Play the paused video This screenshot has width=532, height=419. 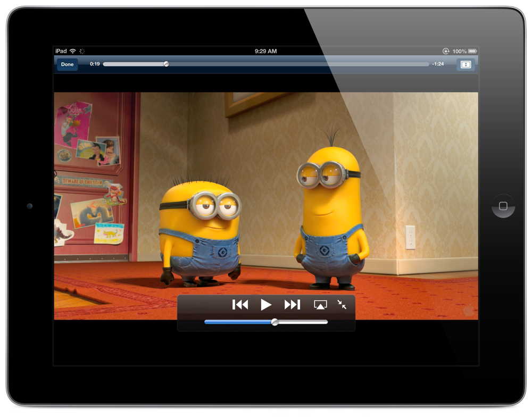(x=266, y=305)
